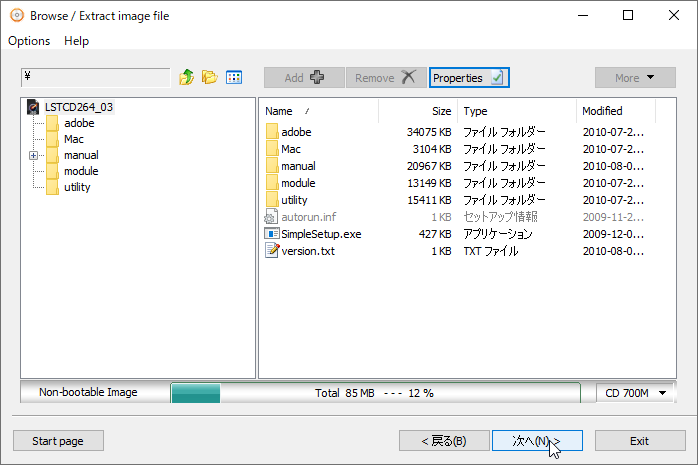Go up one folder level icon
Screen dimensions: 698x465
coord(186,77)
